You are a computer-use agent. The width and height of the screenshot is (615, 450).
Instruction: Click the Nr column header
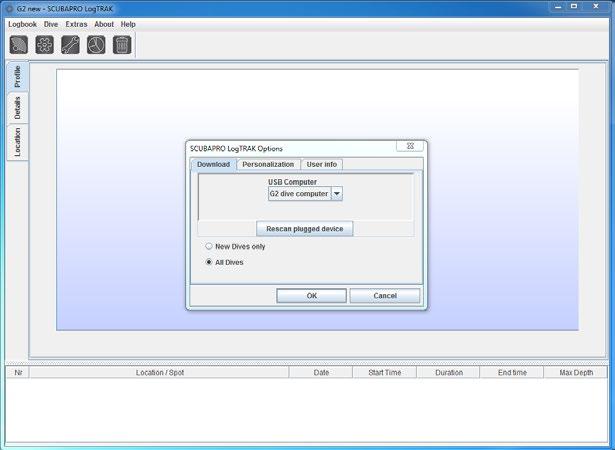[x=18, y=372]
